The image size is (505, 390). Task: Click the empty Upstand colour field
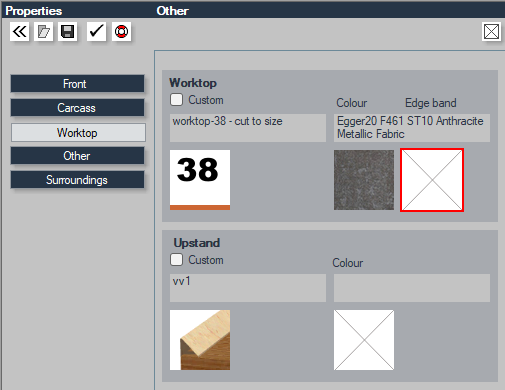pos(412,288)
